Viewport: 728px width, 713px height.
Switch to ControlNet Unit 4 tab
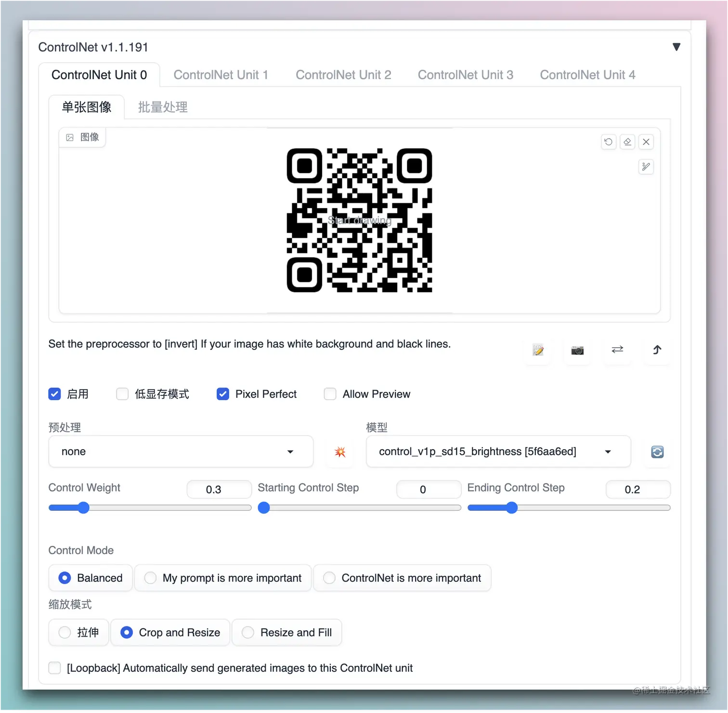[587, 75]
